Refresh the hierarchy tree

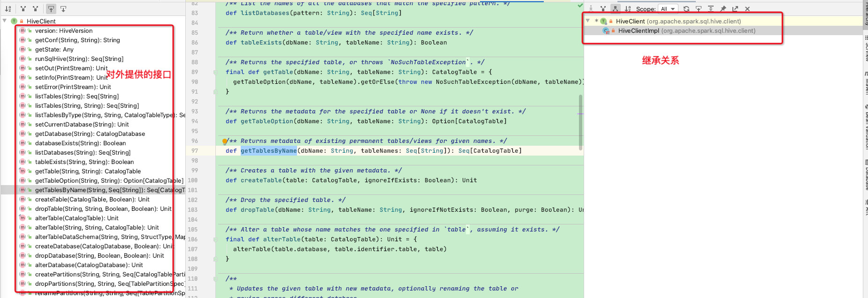(x=686, y=9)
